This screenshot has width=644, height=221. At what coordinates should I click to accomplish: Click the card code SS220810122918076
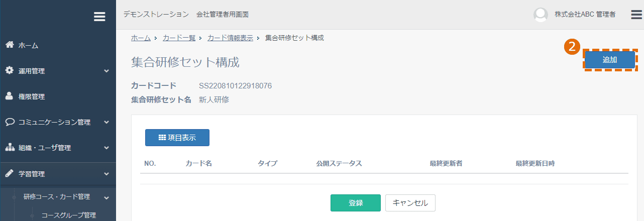(236, 86)
